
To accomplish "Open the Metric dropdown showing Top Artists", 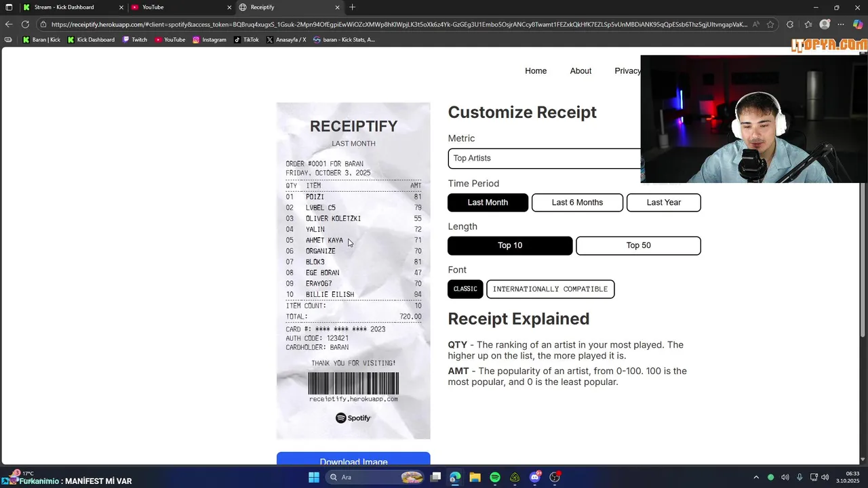I will point(544,158).
